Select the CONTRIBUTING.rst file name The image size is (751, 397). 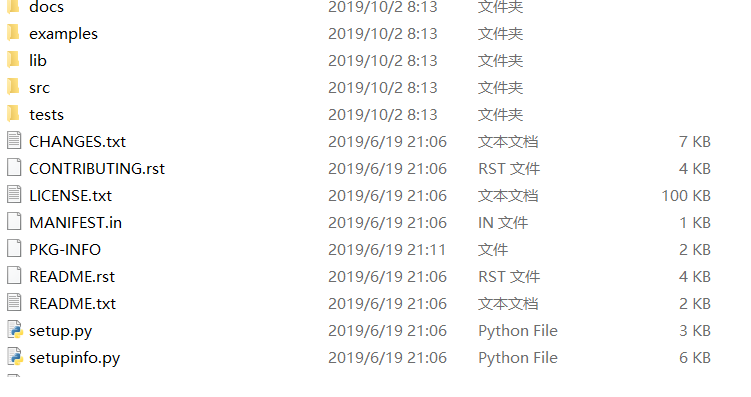click(x=97, y=169)
